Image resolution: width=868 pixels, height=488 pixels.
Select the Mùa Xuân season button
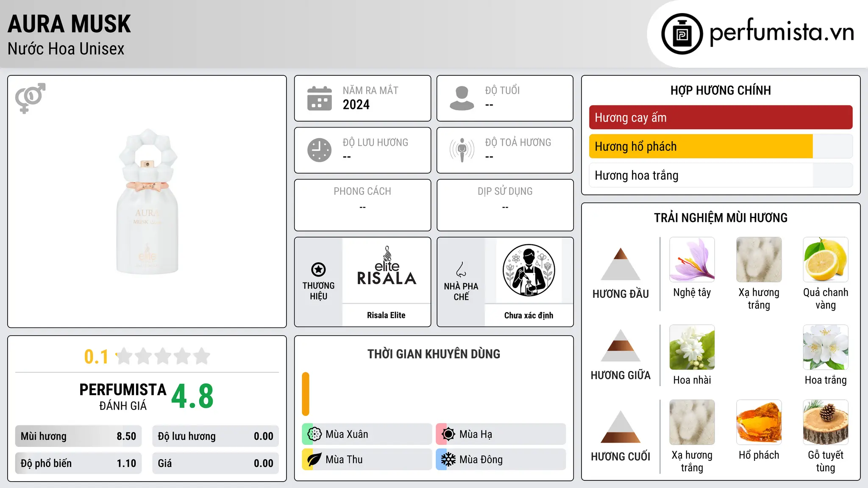click(x=367, y=434)
